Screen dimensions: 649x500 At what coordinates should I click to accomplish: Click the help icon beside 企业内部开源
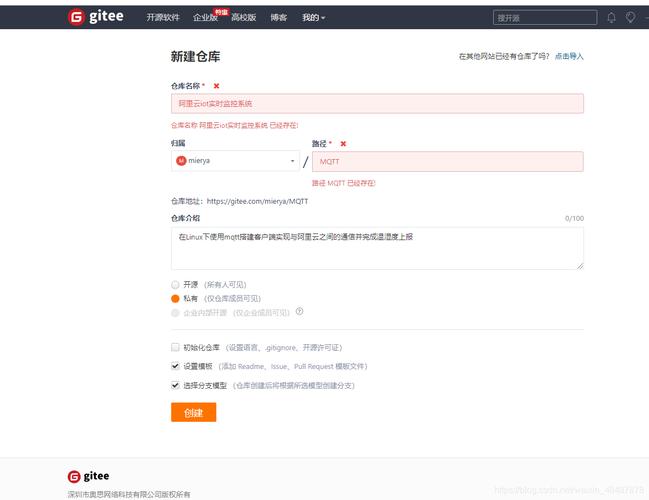click(x=299, y=311)
